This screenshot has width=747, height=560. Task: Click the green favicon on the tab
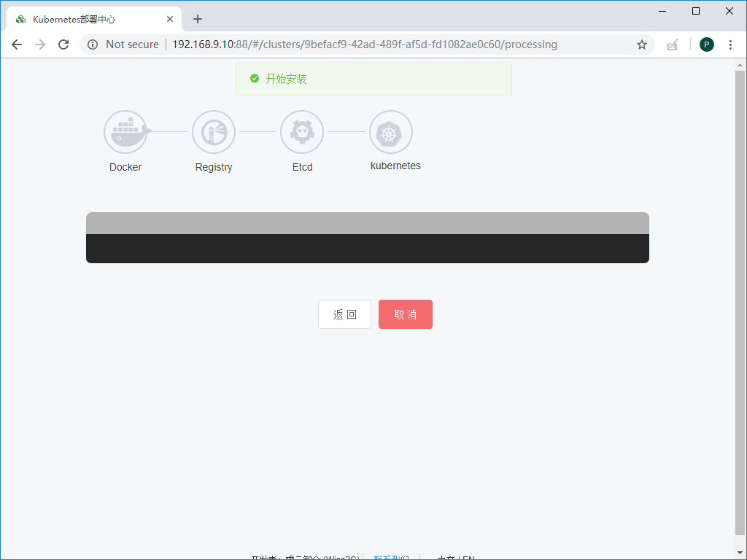click(21, 20)
